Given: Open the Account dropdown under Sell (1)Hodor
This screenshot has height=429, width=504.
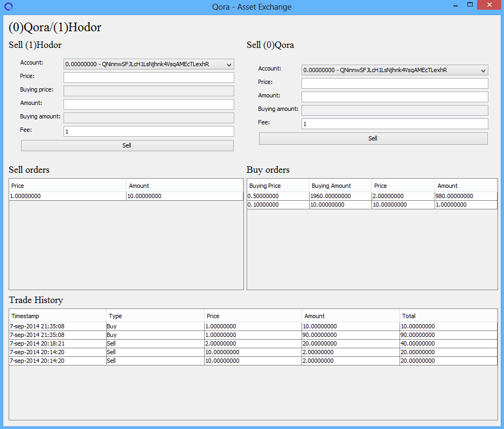Looking at the screenshot, I should coord(149,64).
